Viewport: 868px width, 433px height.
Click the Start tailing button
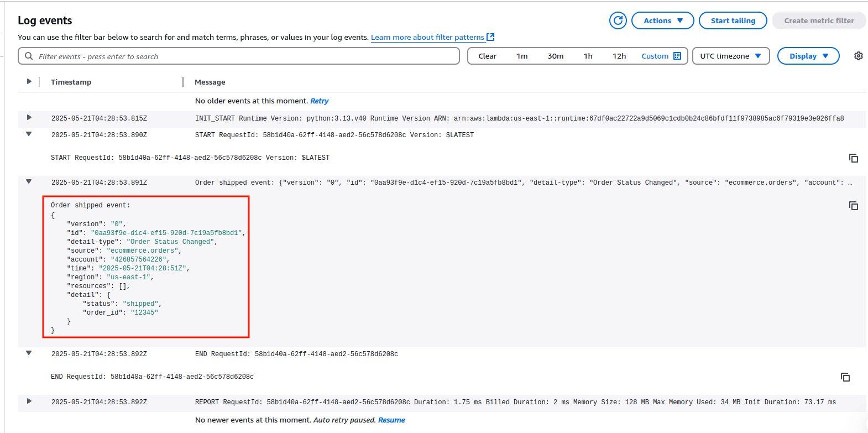pos(733,20)
